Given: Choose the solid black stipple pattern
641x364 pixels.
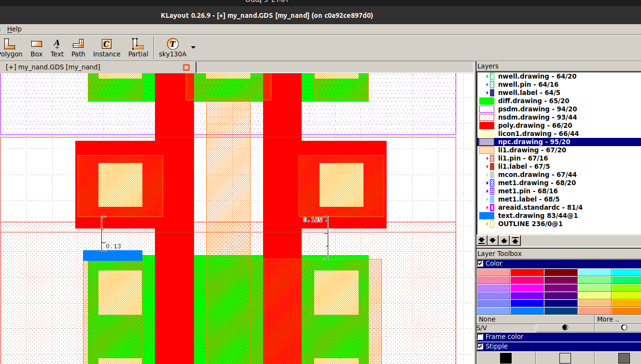Looking at the screenshot, I should coord(505,358).
